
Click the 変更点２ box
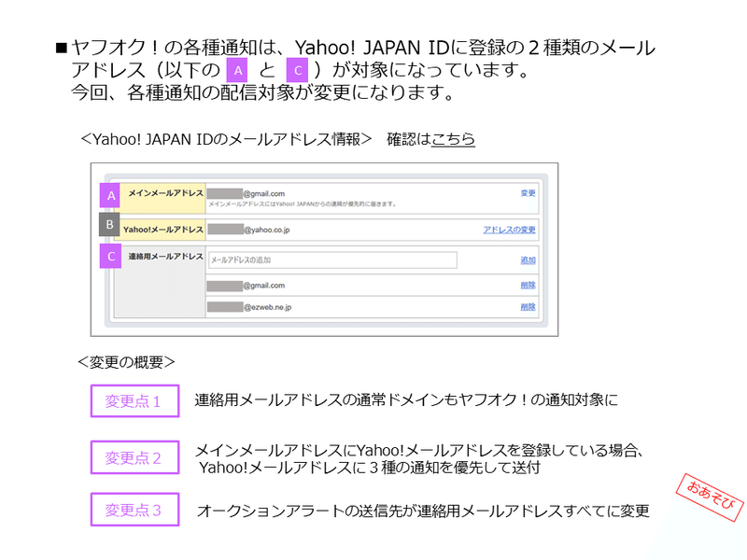[134, 457]
